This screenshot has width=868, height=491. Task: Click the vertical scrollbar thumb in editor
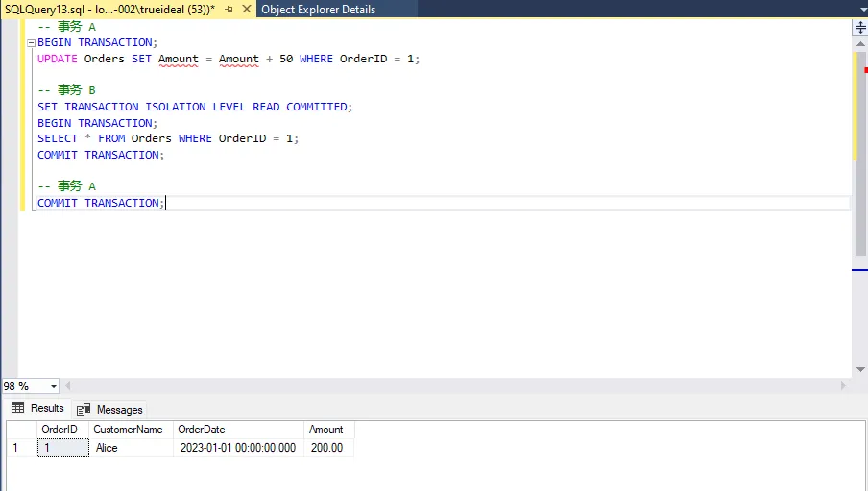pyautogui.click(x=859, y=154)
